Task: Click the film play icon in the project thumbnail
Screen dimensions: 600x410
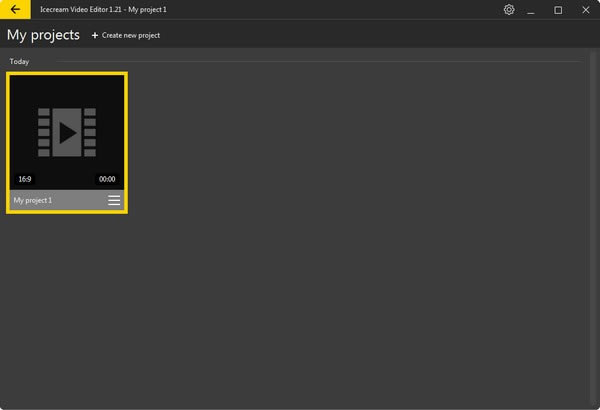Action: (67, 133)
